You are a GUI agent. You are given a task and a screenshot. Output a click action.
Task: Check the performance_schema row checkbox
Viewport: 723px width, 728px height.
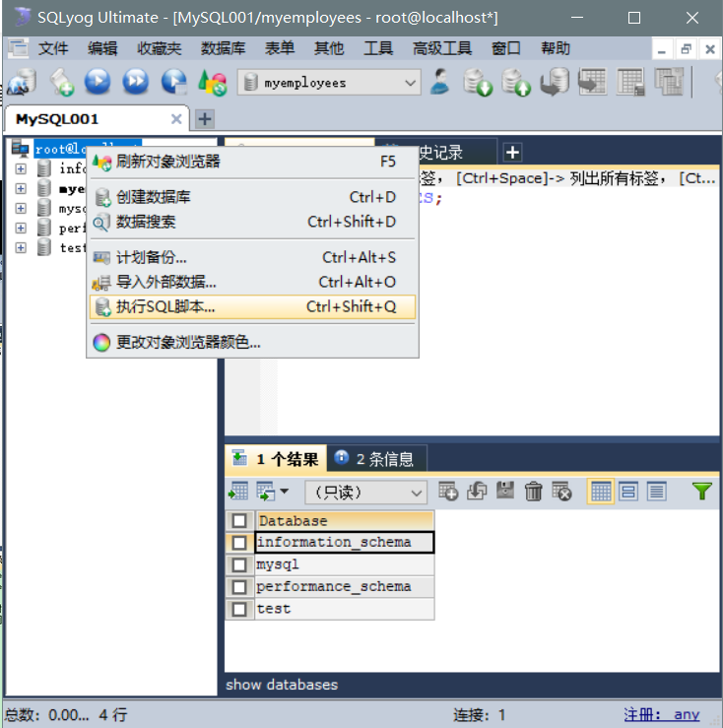tap(239, 587)
